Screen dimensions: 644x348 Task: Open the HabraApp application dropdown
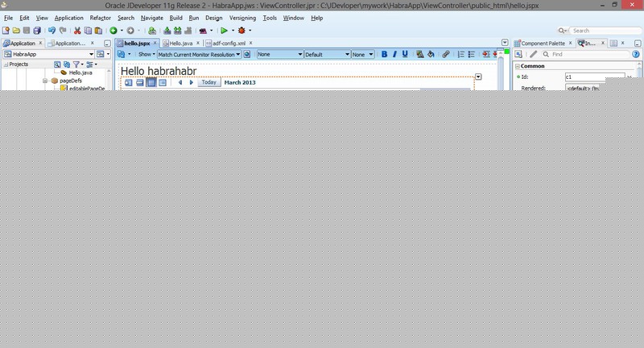(x=49, y=54)
